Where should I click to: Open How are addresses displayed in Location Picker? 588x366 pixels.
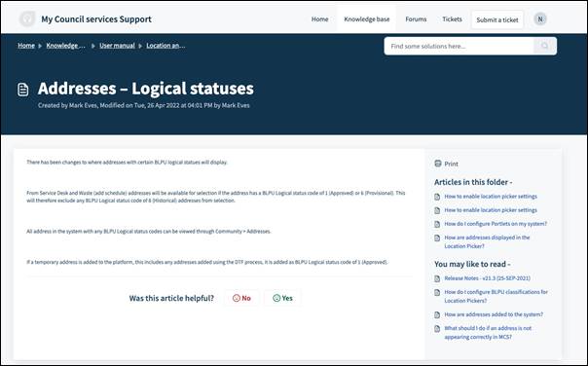pos(487,241)
